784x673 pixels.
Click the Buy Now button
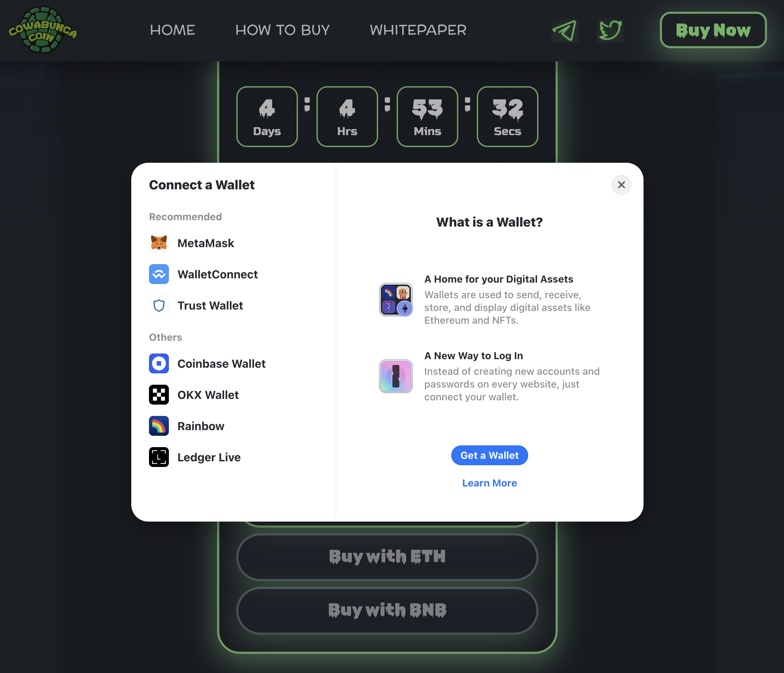tap(713, 30)
